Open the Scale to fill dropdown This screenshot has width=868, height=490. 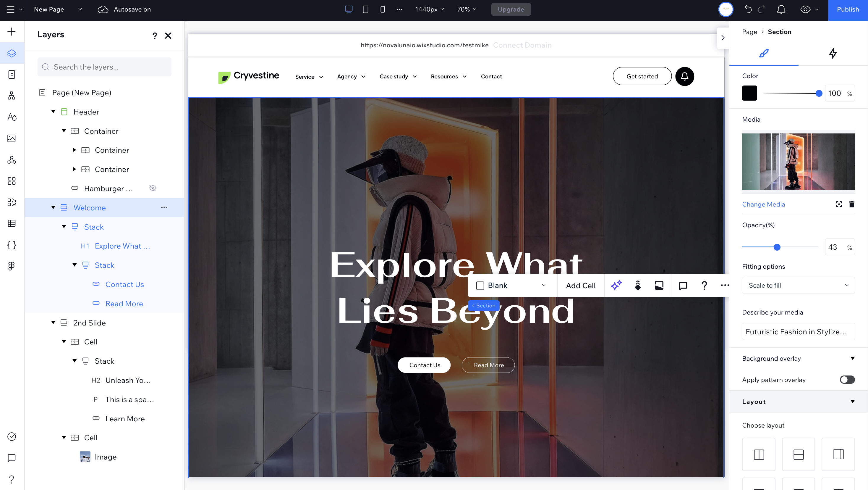click(798, 285)
